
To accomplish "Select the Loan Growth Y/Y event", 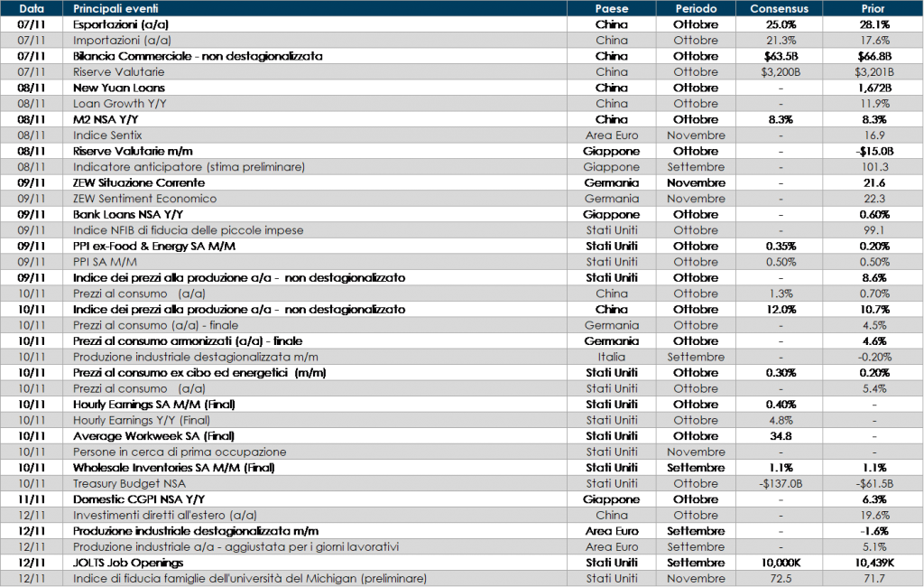I will (x=120, y=104).
